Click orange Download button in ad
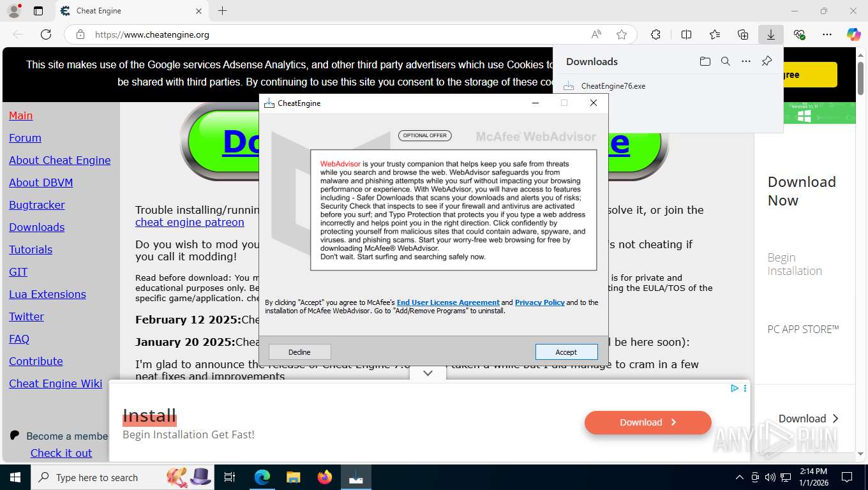 [x=648, y=422]
